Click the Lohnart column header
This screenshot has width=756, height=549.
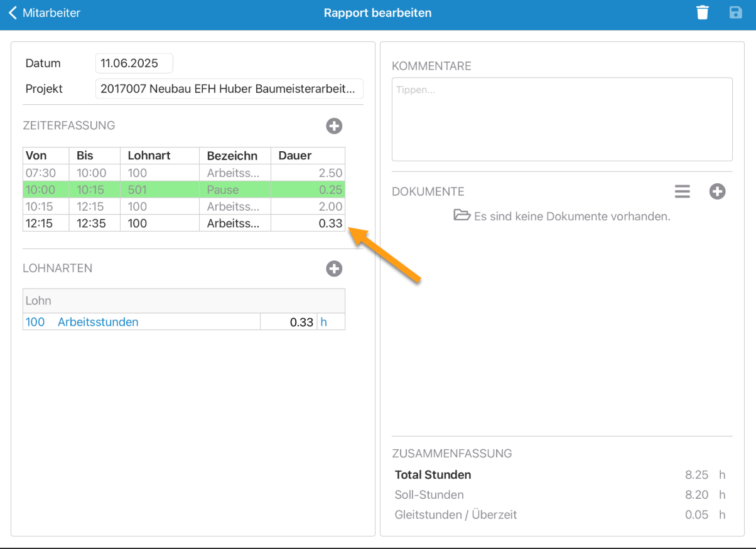(x=149, y=156)
